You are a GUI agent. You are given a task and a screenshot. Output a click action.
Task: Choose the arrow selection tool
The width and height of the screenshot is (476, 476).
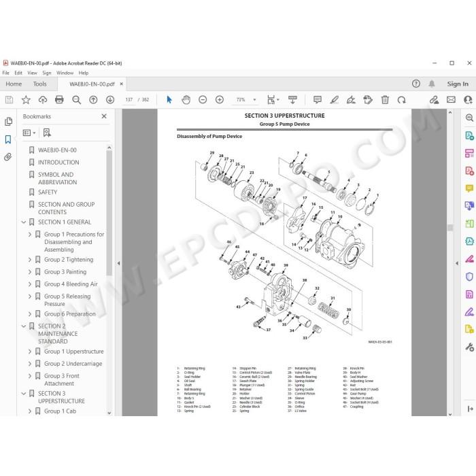(169, 99)
